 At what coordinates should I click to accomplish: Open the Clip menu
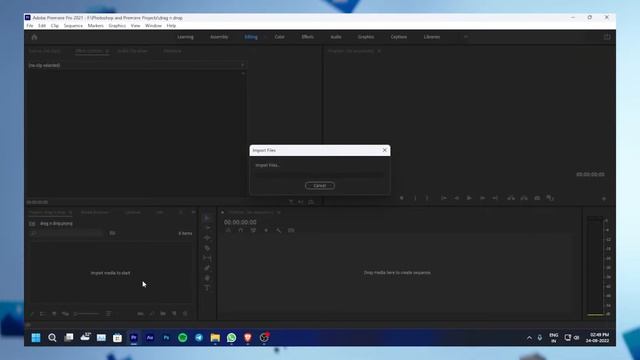55,26
